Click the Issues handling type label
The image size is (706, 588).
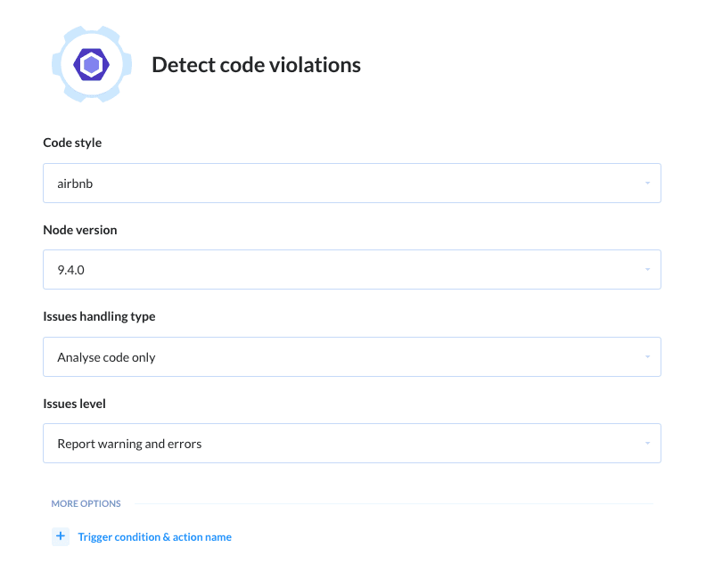click(x=99, y=316)
